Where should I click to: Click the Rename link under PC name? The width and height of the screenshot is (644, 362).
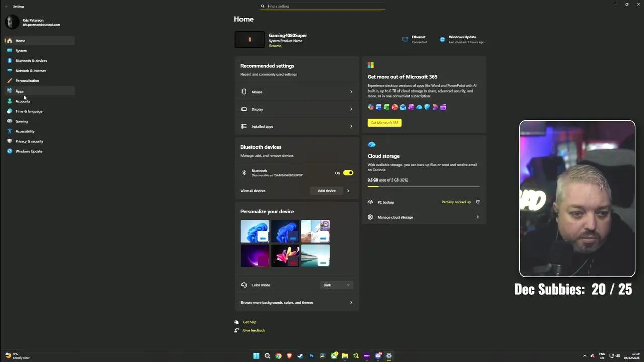point(275,46)
